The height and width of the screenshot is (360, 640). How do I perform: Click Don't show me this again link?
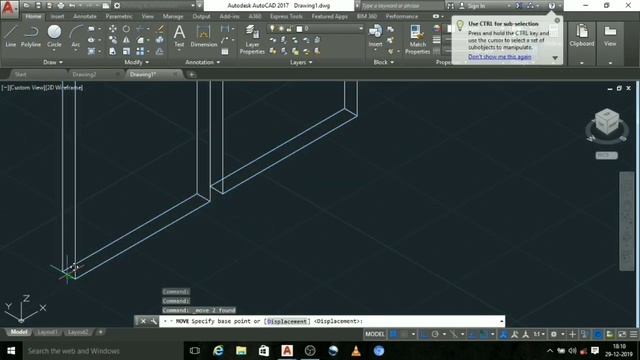tap(500, 57)
